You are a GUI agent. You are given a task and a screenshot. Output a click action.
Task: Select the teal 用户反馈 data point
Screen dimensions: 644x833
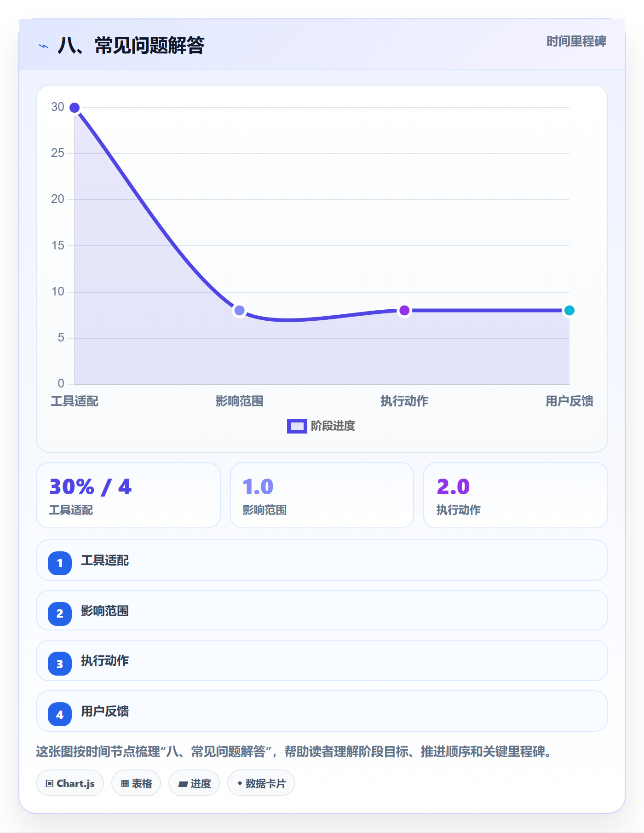pyautogui.click(x=569, y=311)
